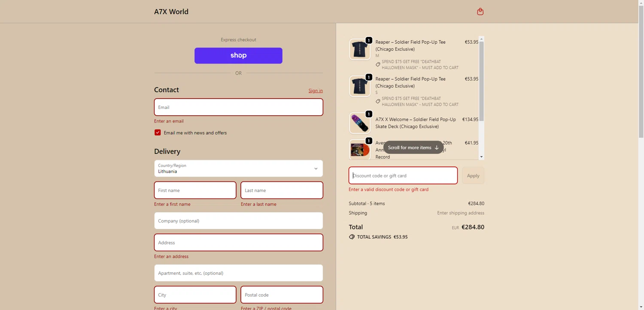Open Reaper tee size M thumbnail
Image resolution: width=644 pixels, height=310 pixels.
tap(360, 49)
